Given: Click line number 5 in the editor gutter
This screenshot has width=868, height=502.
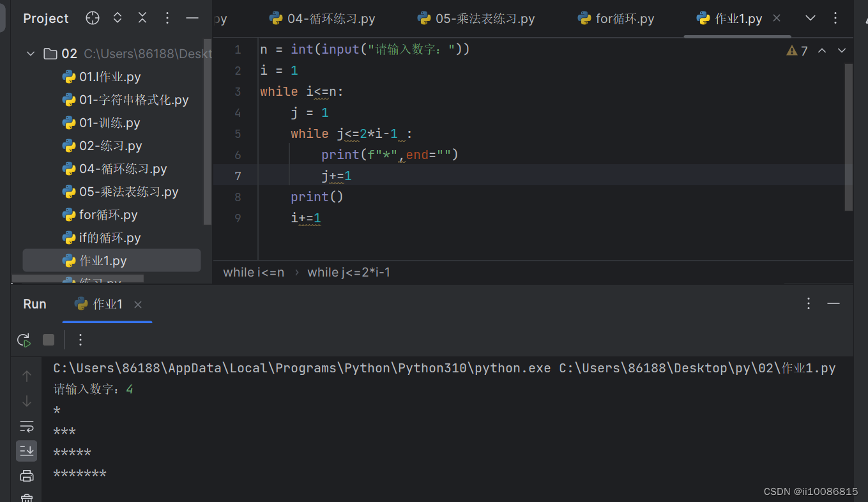Looking at the screenshot, I should click(x=238, y=133).
